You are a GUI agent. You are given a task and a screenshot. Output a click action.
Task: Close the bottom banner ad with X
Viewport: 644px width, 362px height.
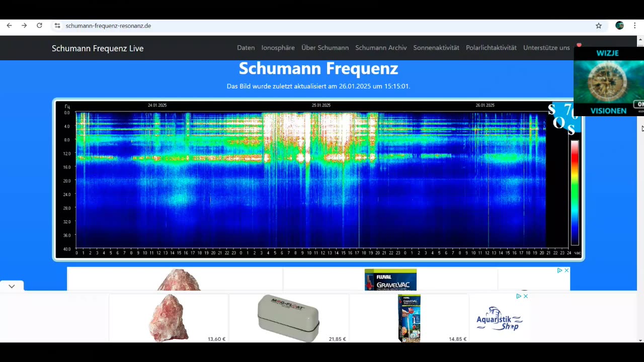525,296
